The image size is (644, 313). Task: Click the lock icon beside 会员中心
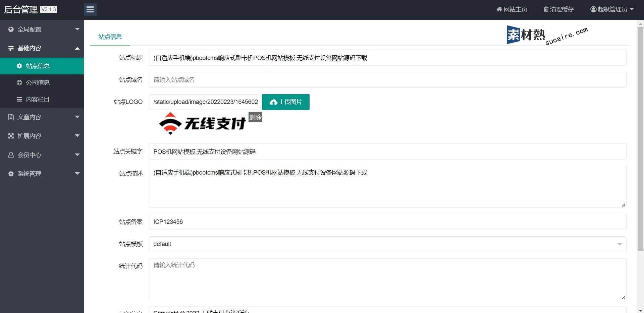(11, 155)
